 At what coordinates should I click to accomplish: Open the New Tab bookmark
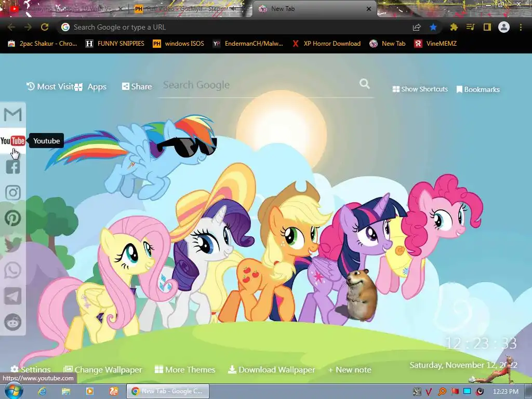(x=388, y=44)
